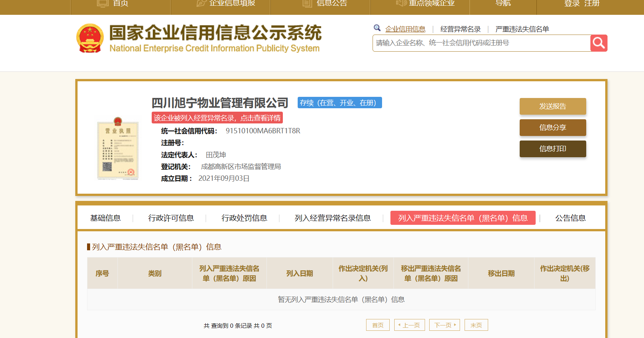Click 作出决定机关(移出) column header

[x=565, y=273]
